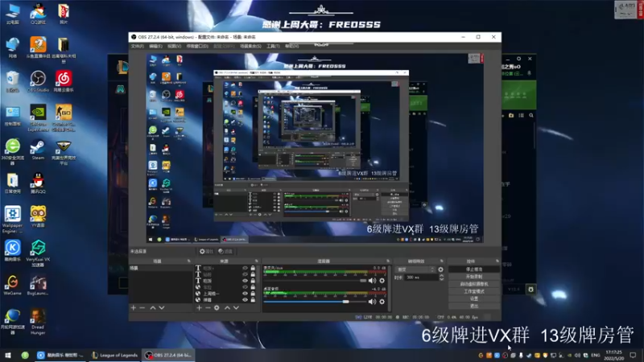
Task: Add a new scene with the plus icon
Action: tap(133, 307)
